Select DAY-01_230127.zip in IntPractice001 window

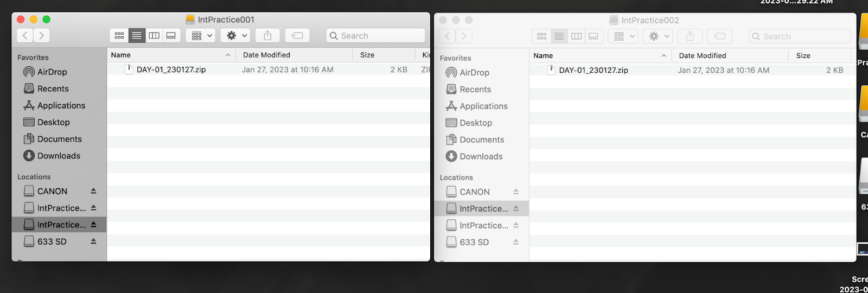171,69
